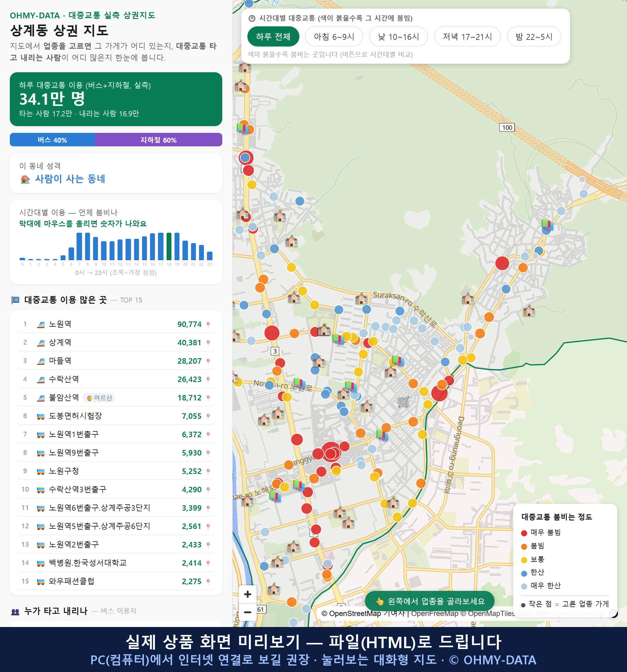Click the subway icon for 마들역
The image size is (627, 672).
(41, 361)
